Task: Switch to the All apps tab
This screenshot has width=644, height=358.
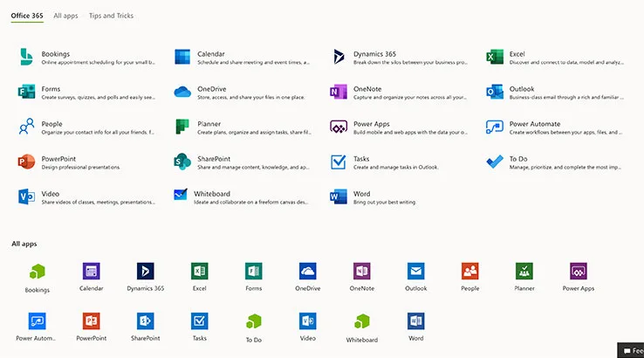Action: (65, 16)
